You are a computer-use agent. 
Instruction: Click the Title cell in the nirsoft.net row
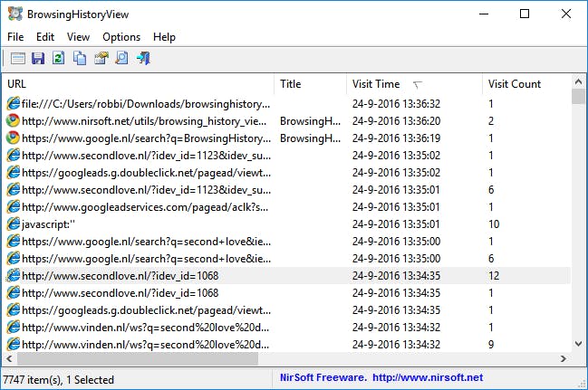click(x=310, y=121)
